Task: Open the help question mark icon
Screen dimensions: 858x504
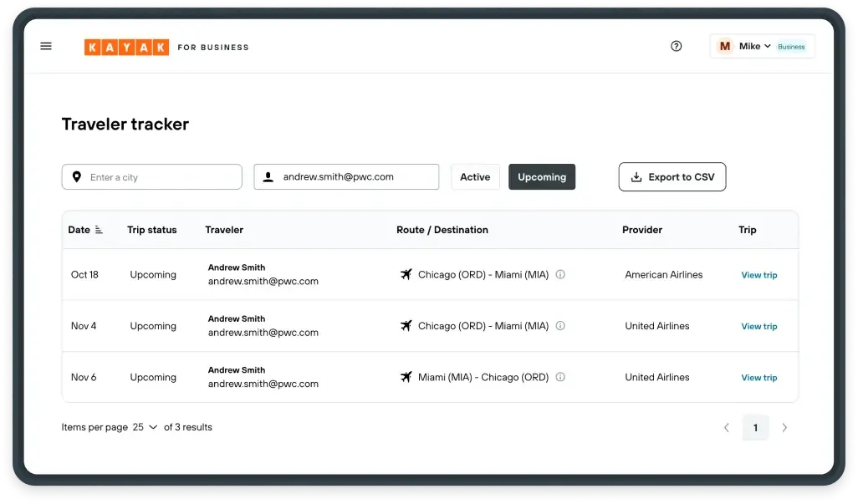Action: point(677,47)
